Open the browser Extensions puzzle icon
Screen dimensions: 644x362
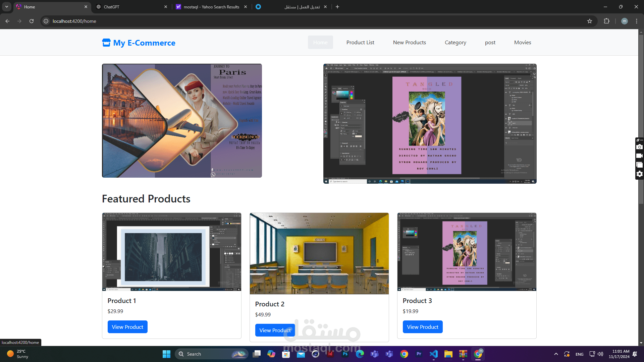pos(606,21)
